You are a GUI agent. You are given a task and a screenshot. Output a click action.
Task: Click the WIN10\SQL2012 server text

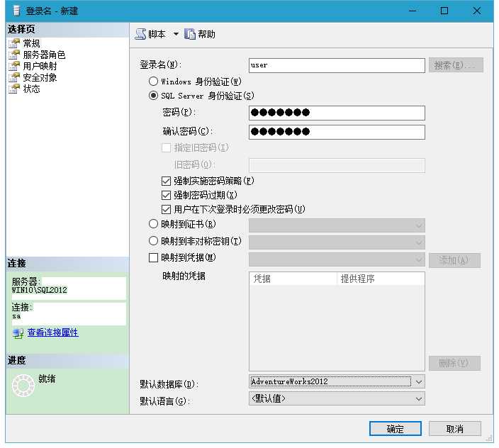(40, 290)
